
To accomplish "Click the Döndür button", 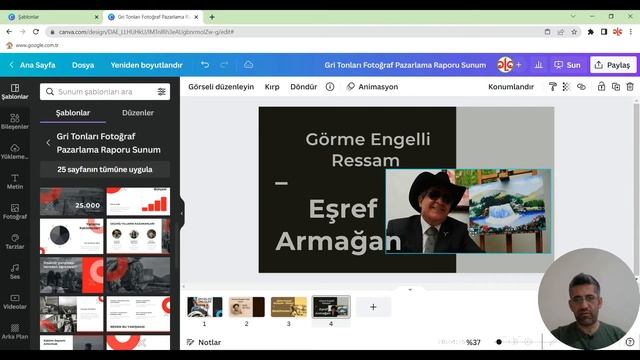I will (x=304, y=87).
